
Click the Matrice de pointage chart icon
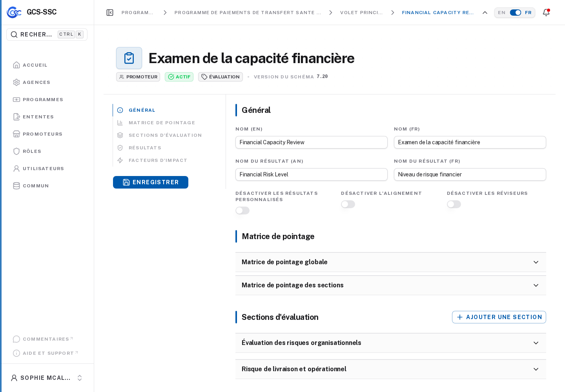120,123
